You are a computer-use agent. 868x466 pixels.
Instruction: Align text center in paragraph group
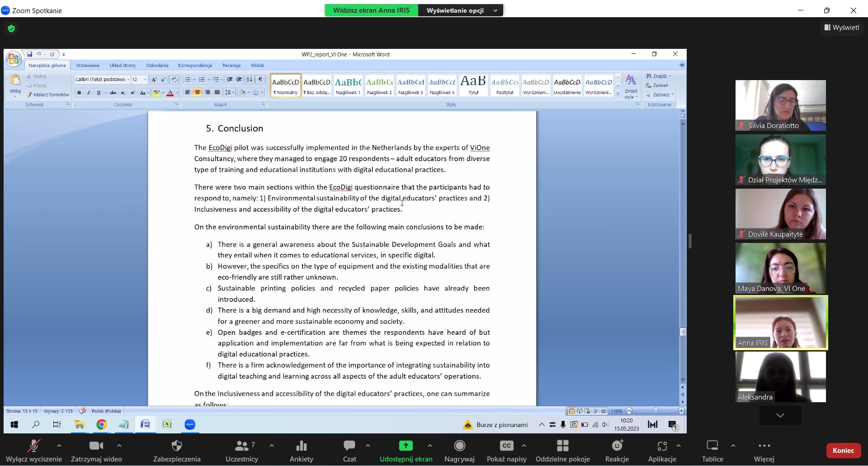pos(197,93)
